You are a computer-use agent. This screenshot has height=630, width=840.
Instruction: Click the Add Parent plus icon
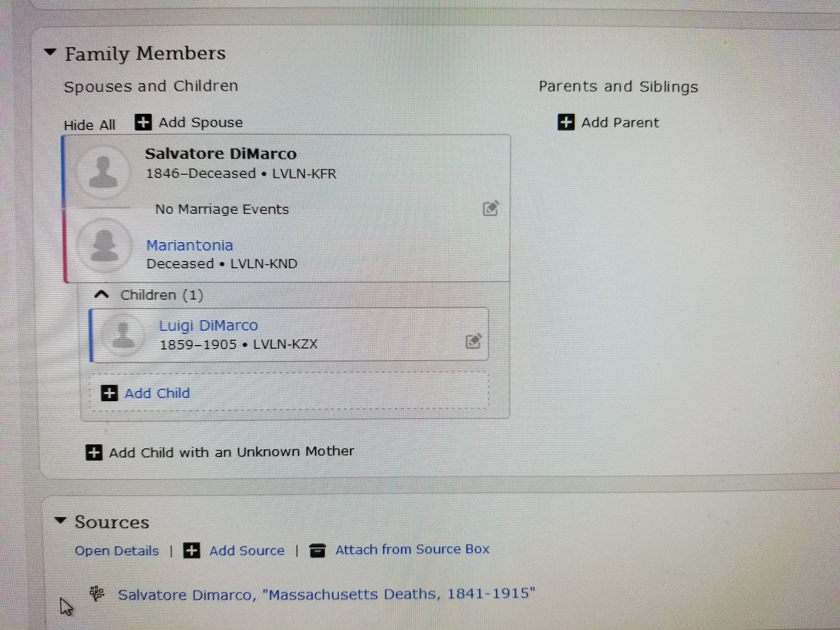(x=566, y=122)
